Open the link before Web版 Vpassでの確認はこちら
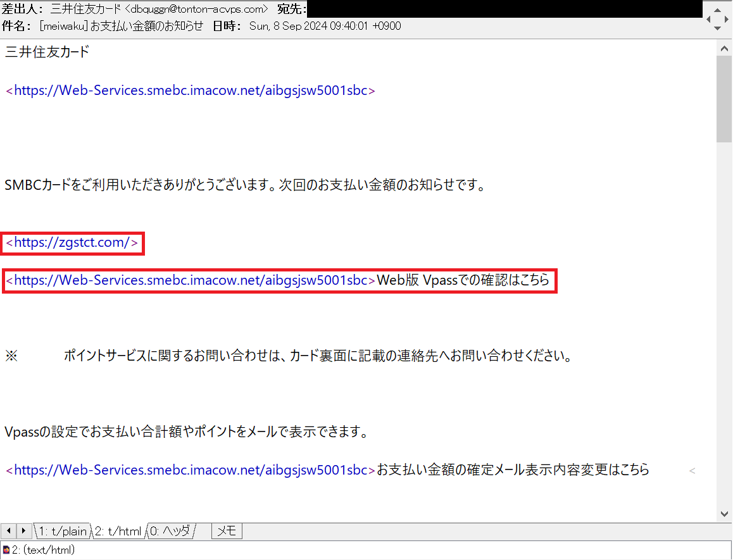 [191, 280]
